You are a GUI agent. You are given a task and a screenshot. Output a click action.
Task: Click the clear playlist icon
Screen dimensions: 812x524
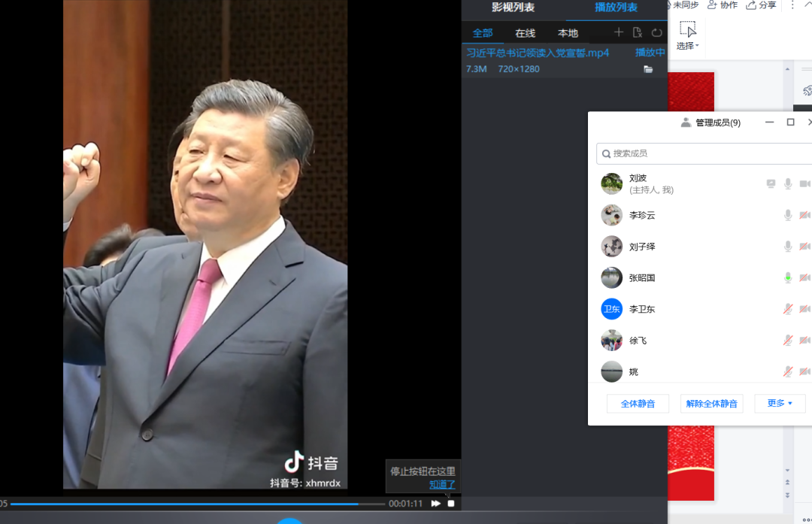(x=638, y=32)
